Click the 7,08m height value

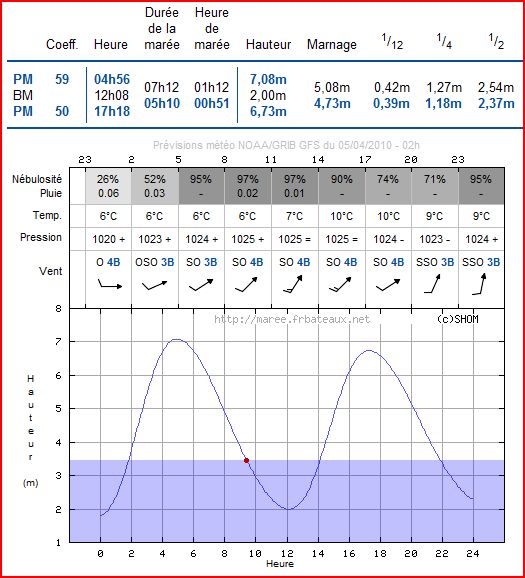tap(268, 79)
